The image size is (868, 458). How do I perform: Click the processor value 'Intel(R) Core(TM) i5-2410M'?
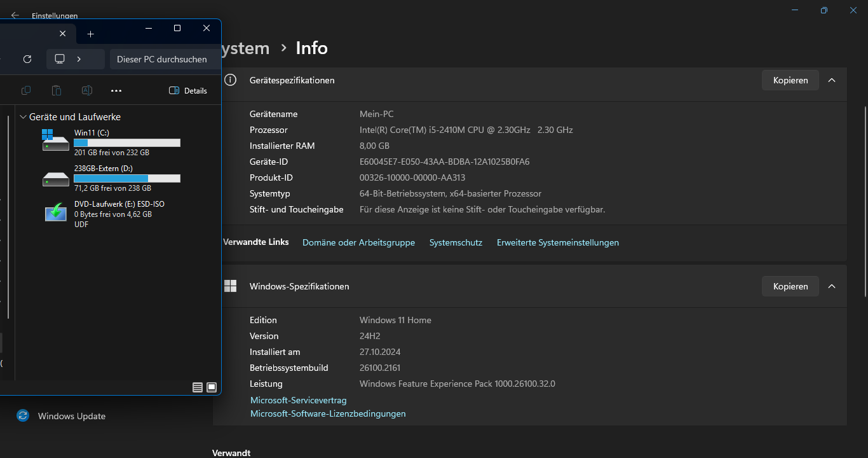466,130
